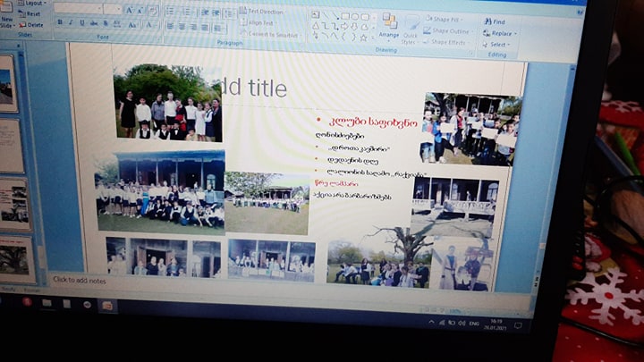The image size is (644, 362).
Task: Open the Change Case dropdown
Action: [132, 25]
